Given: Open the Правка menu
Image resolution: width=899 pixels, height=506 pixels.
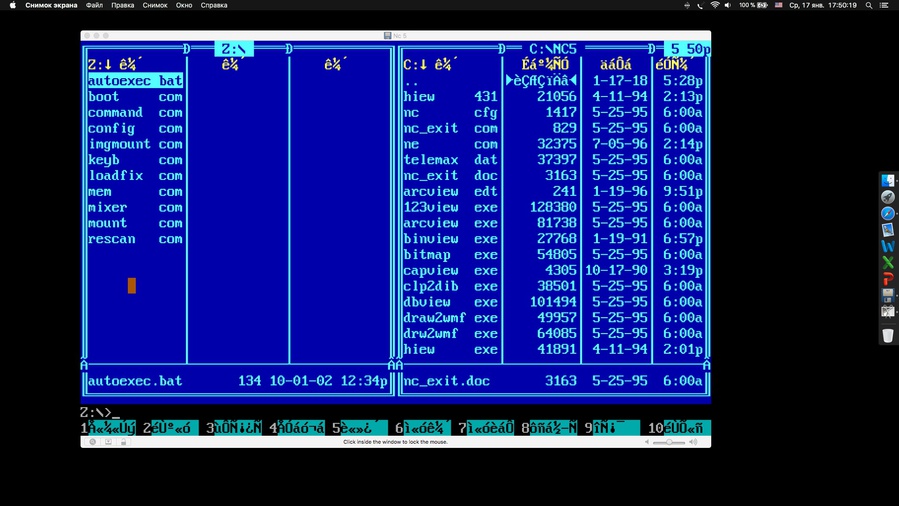Looking at the screenshot, I should click(123, 5).
